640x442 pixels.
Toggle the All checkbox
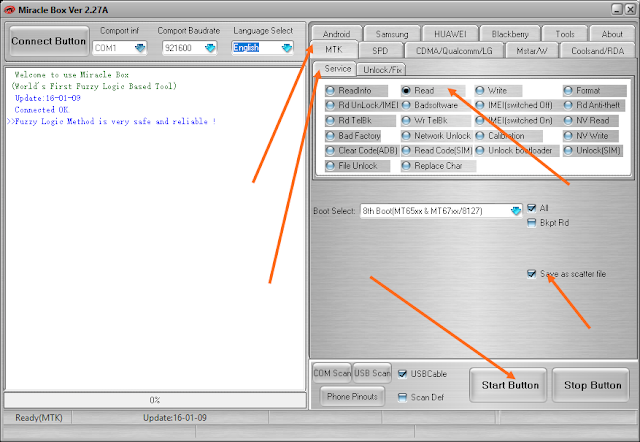(x=531, y=208)
